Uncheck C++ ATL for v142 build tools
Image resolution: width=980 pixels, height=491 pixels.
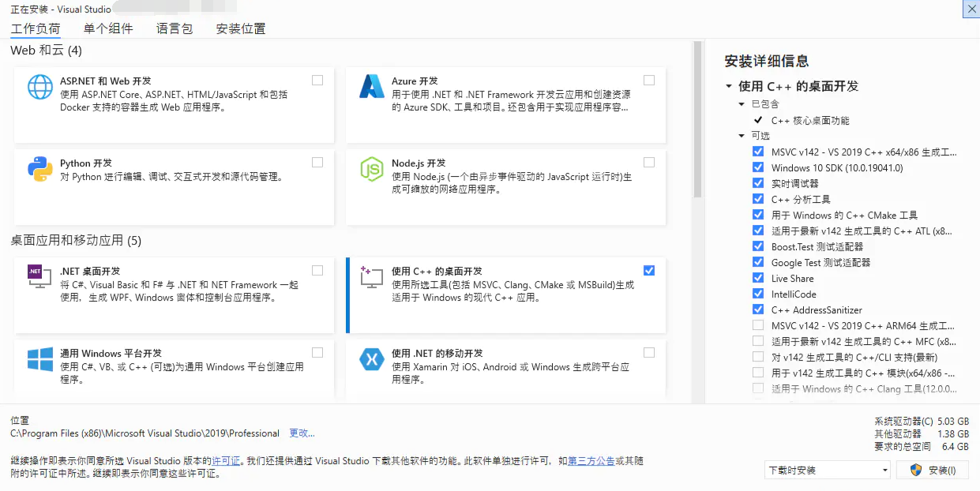point(758,231)
